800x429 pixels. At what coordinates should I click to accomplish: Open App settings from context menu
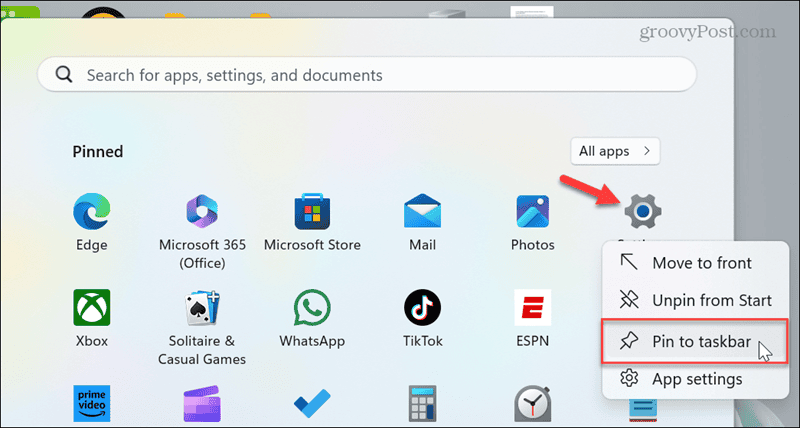click(695, 379)
